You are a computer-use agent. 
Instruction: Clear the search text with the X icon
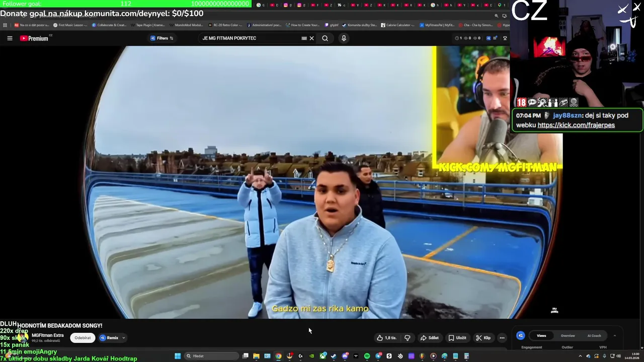click(311, 38)
